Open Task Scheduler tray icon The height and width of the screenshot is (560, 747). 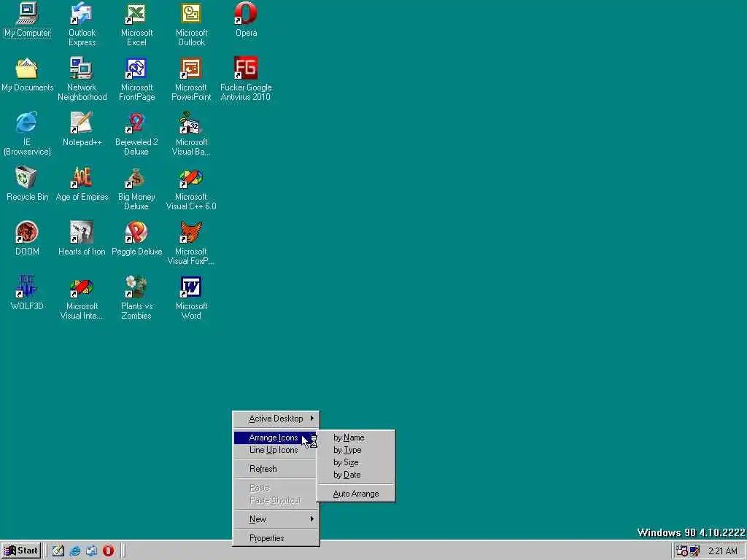point(682,551)
